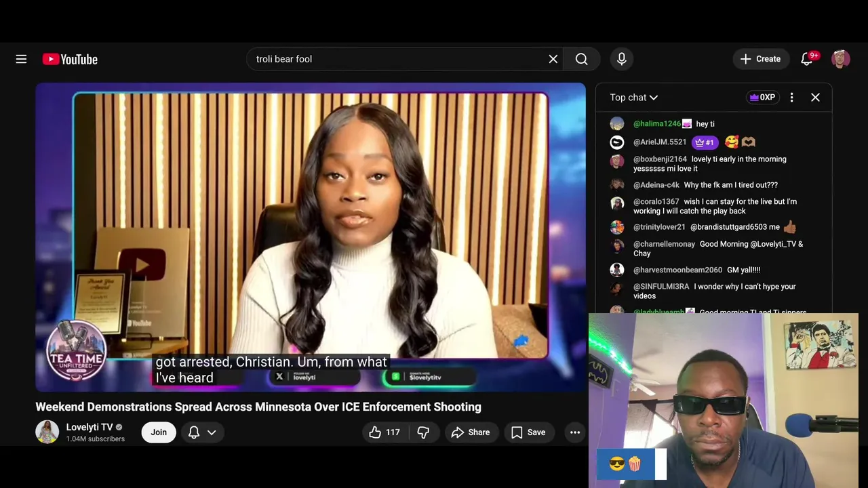Click the 'GM yall!!!!' chat message

click(x=744, y=270)
